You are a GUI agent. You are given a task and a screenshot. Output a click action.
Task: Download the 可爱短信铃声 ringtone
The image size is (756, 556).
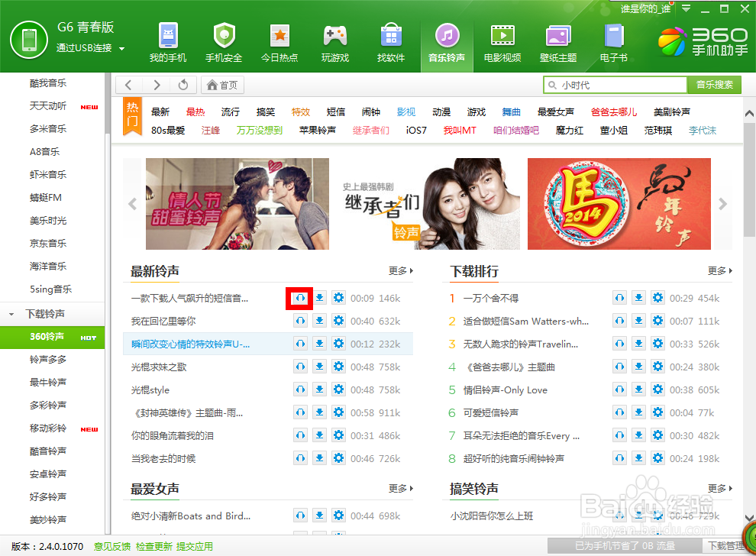[638, 412]
